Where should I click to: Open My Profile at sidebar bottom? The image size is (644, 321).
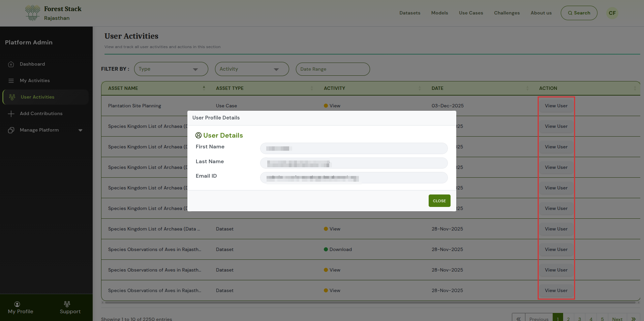pyautogui.click(x=21, y=308)
